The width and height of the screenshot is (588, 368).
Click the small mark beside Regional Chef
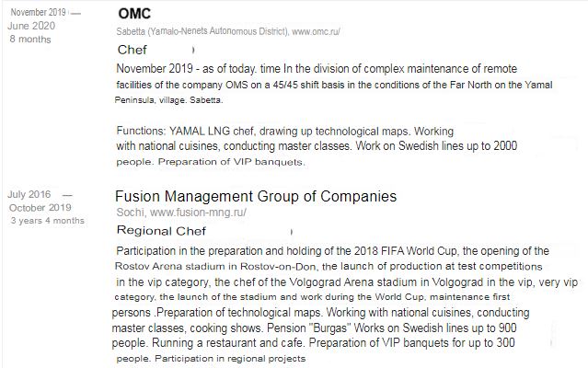pos(292,232)
